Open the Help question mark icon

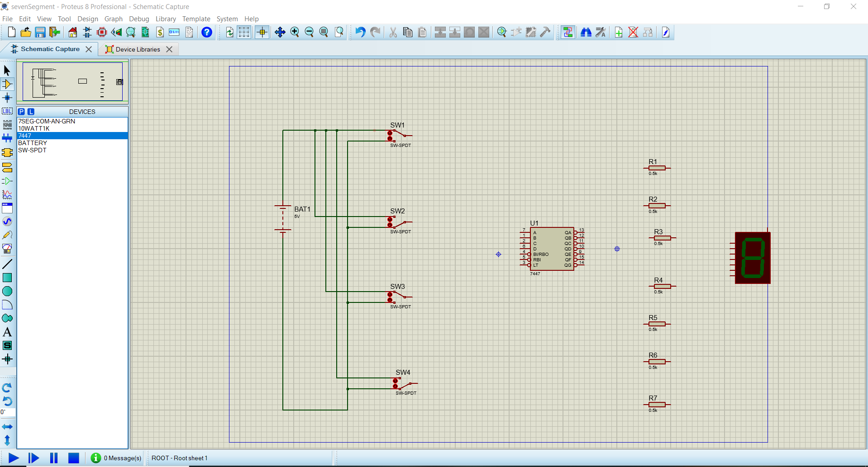207,32
